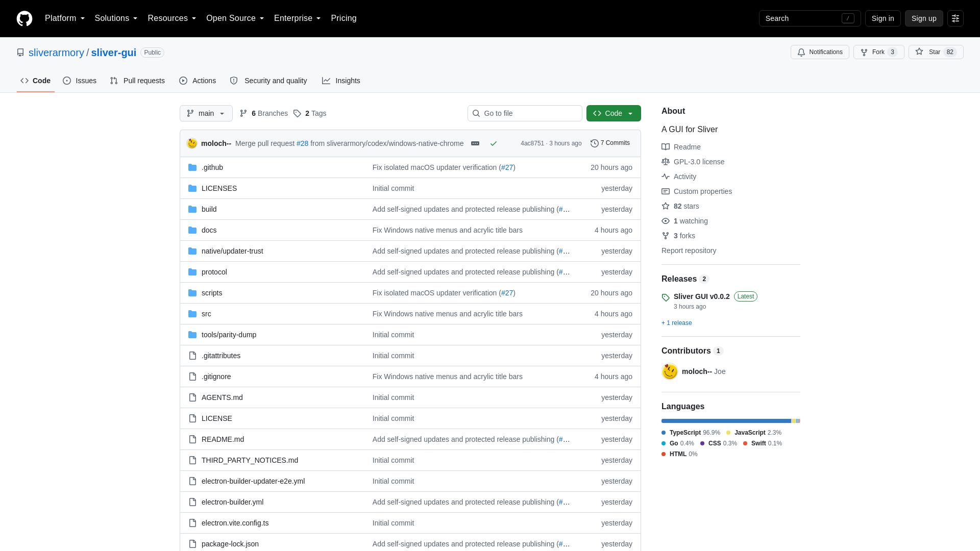Open the Pricing link
Screen dimensions: 980x551
click(x=344, y=18)
